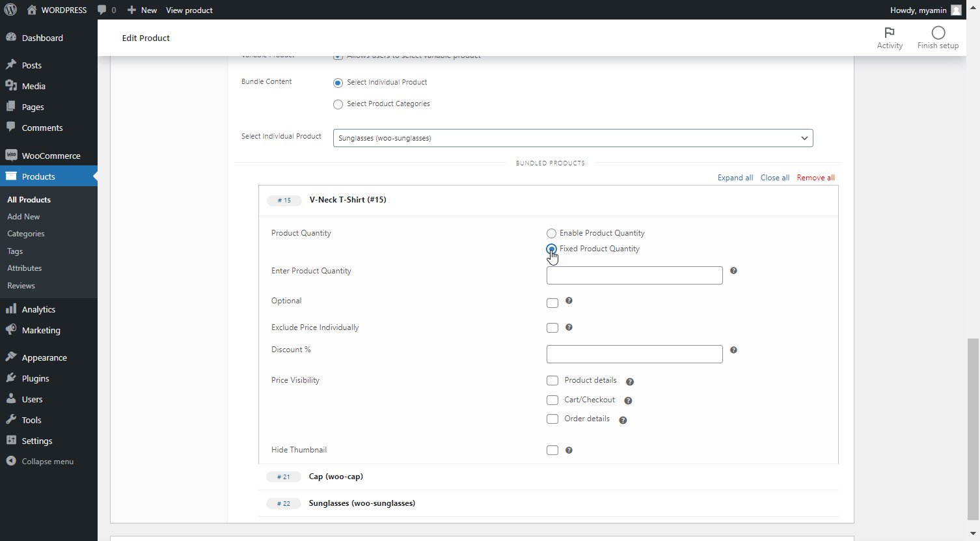The image size is (980, 541).
Task: Show help tooltip for Enter Product Quantity
Action: coord(733,271)
